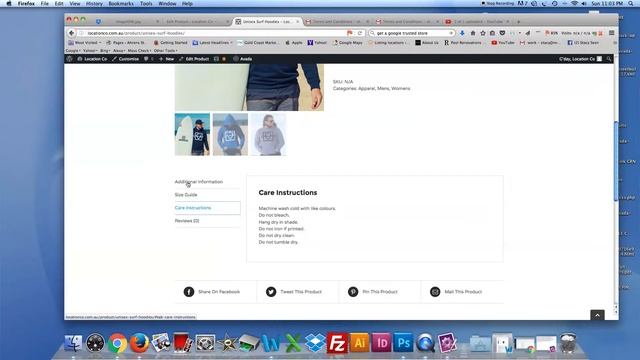This screenshot has width=640, height=360.
Task: Open Microsoft Excel from the Dock
Action: (293, 343)
